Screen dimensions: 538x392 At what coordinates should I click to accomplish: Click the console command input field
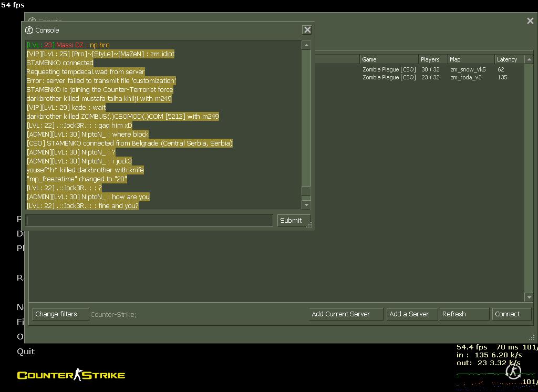point(150,221)
